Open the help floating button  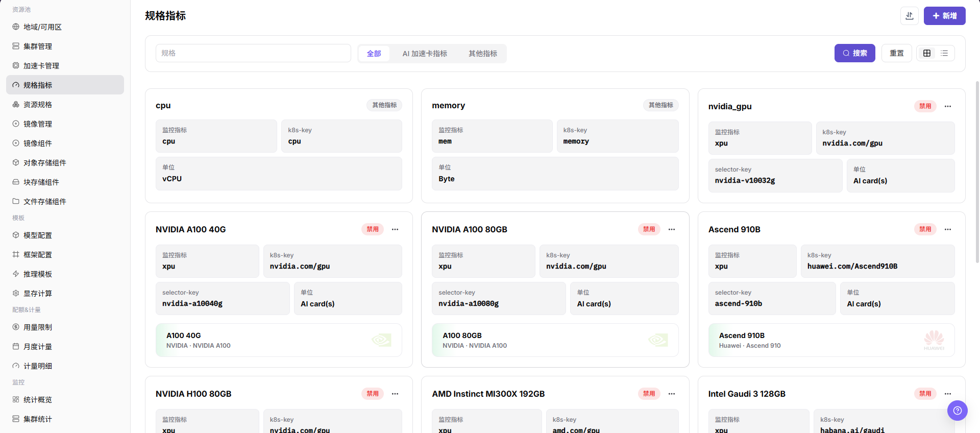[957, 411]
